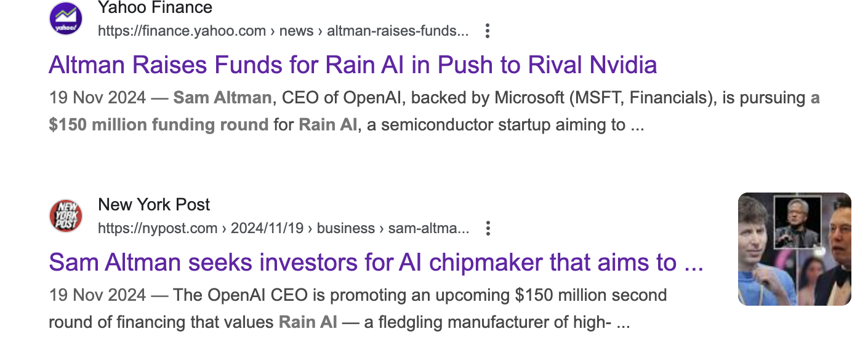The height and width of the screenshot is (342, 868).
Task: Click the New York Post article thumbnail
Action: [x=795, y=249]
